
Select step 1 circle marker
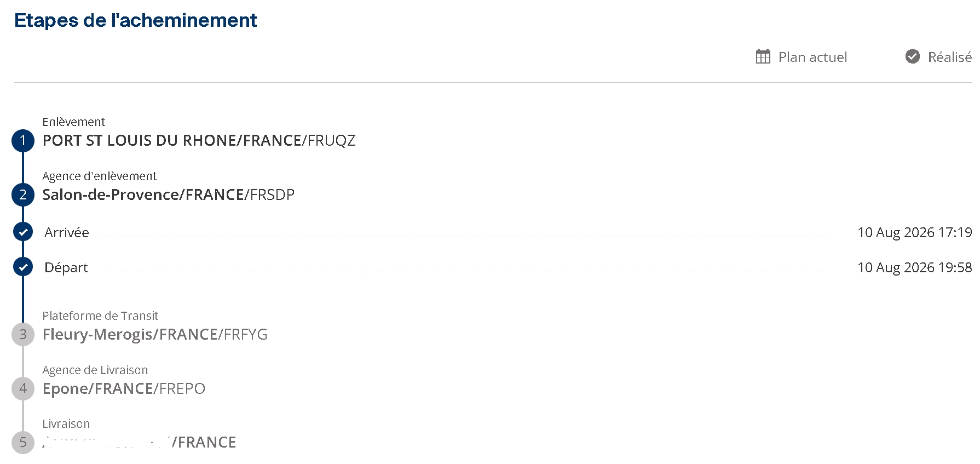[23, 141]
